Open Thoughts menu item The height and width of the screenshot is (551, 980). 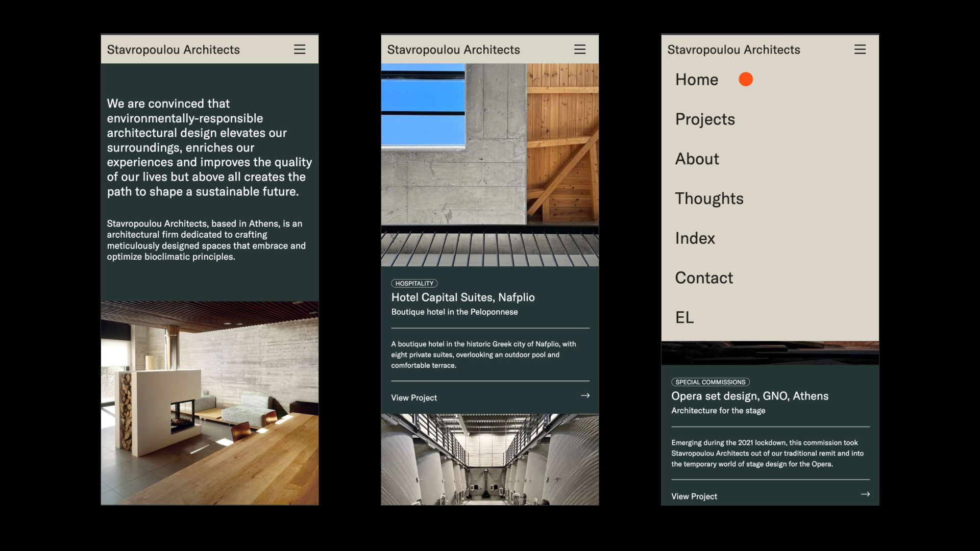tap(709, 198)
